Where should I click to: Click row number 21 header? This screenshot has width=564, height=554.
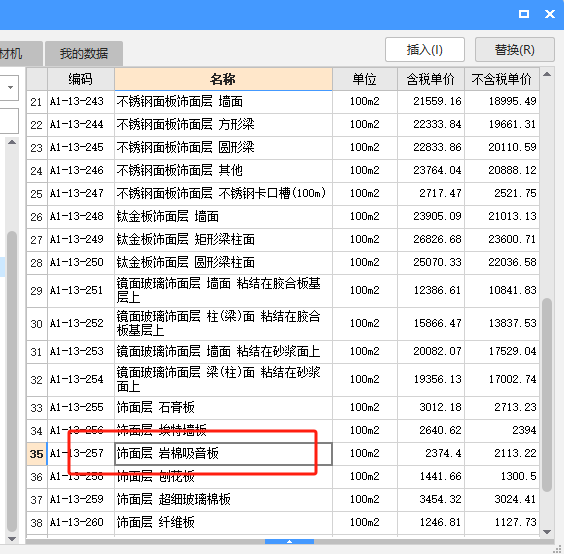[x=37, y=102]
